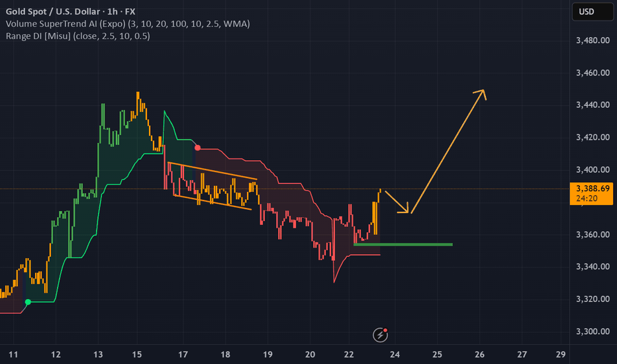Click the current price label 3,388.69
Image resolution: width=617 pixels, height=364 pixels.
pos(591,193)
